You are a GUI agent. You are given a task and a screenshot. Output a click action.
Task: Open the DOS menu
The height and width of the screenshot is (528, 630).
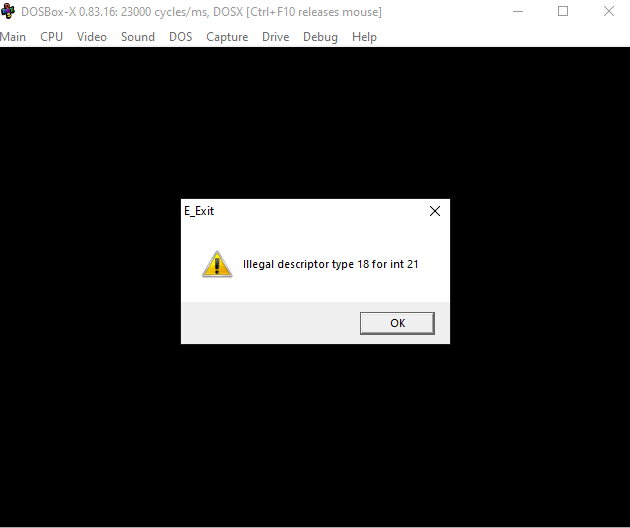[180, 37]
